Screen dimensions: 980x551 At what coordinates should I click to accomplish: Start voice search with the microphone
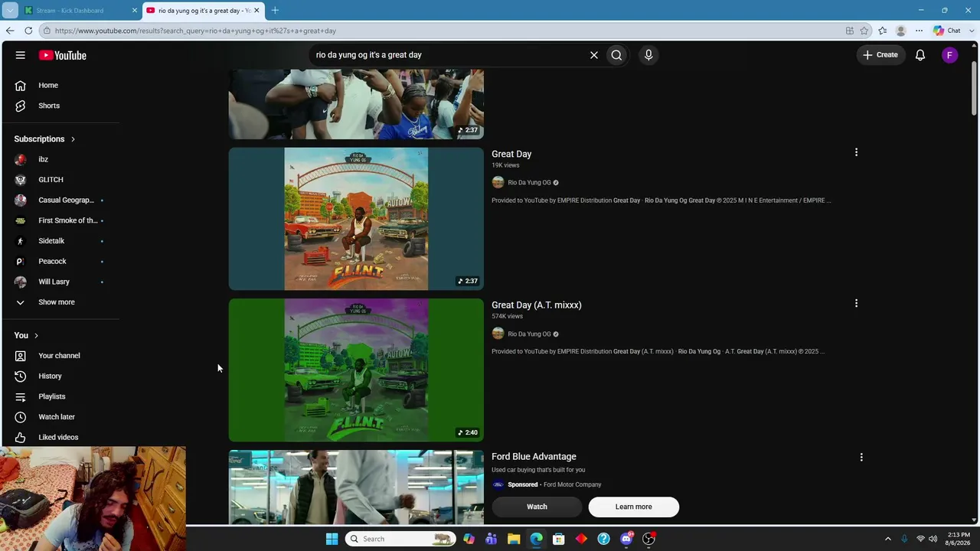pyautogui.click(x=648, y=55)
